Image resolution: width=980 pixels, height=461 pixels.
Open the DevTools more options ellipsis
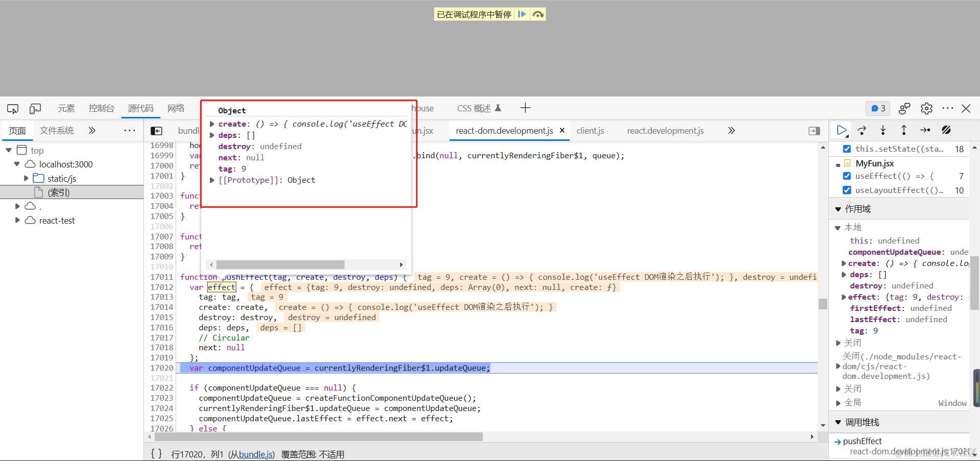tap(948, 108)
